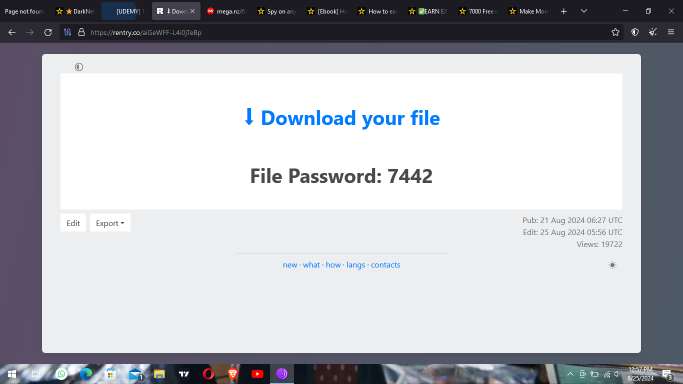Bookmark this page with the star
This screenshot has height=384, width=683.
pyautogui.click(x=615, y=32)
